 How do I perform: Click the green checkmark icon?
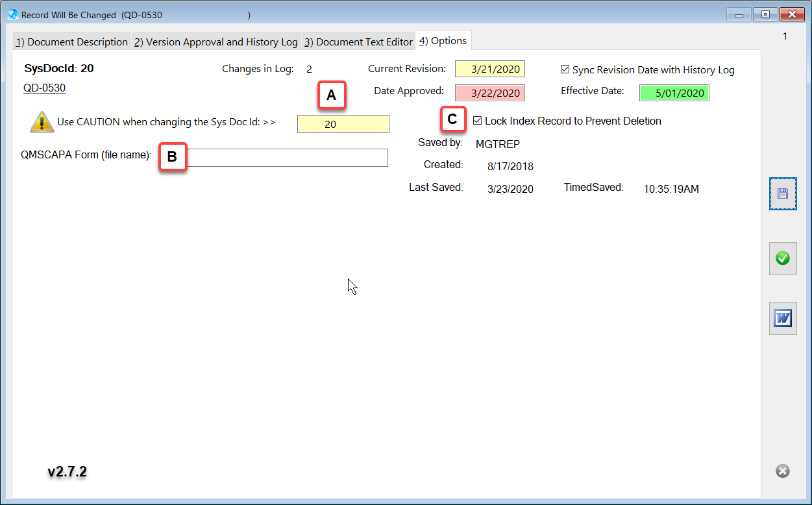tap(782, 258)
